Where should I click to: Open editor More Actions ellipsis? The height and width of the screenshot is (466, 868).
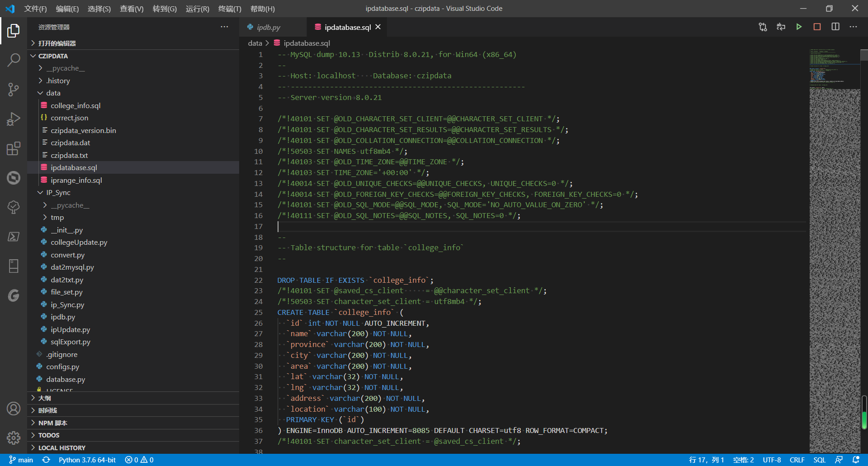tap(853, 27)
